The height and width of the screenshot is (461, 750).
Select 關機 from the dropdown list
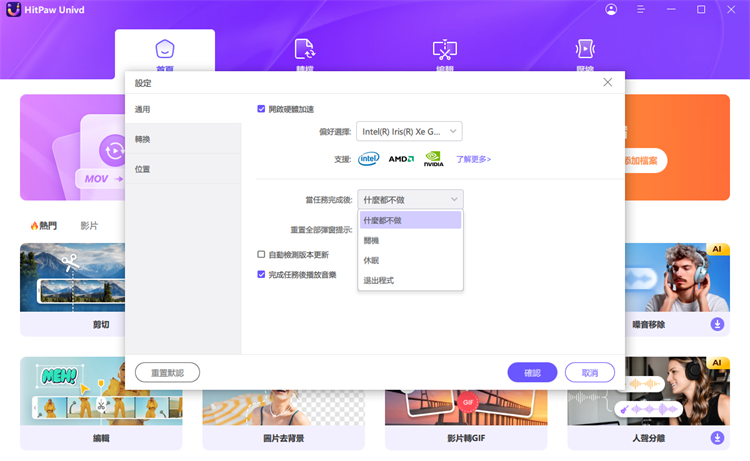[372, 240]
